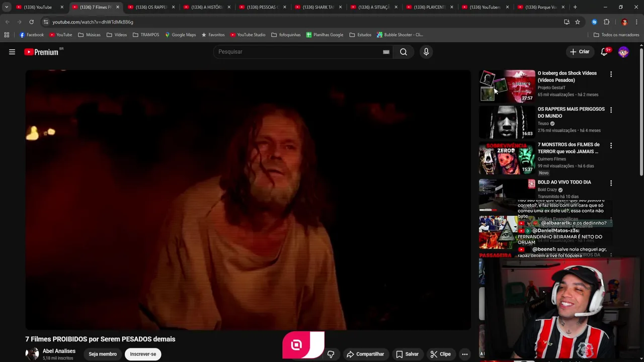Viewport: 644px width, 362px height.
Task: Open options for 7 MONSTROS video
Action: (611, 145)
